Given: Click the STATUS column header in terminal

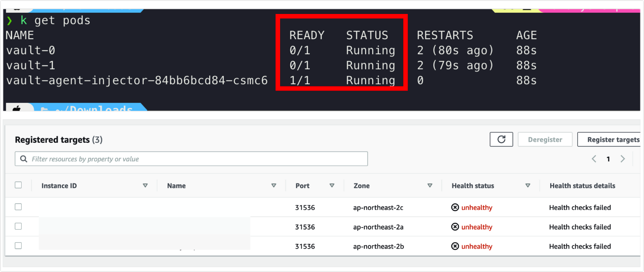Looking at the screenshot, I should pyautogui.click(x=367, y=36).
